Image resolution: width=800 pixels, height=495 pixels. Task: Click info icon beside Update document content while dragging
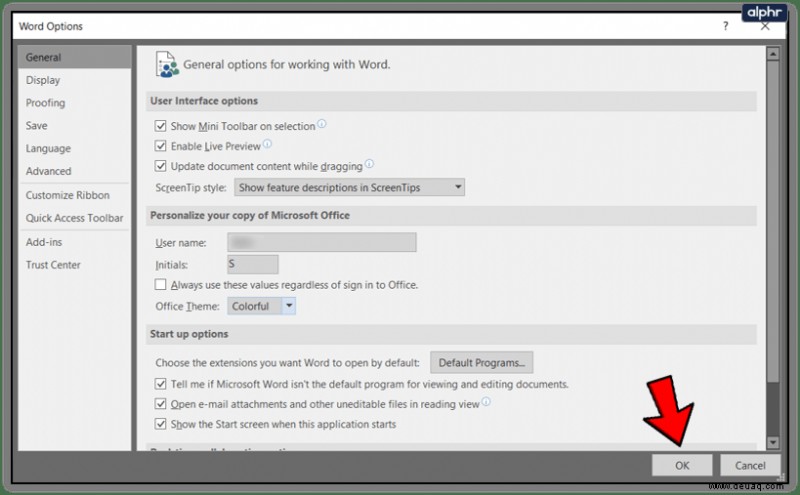click(x=369, y=164)
